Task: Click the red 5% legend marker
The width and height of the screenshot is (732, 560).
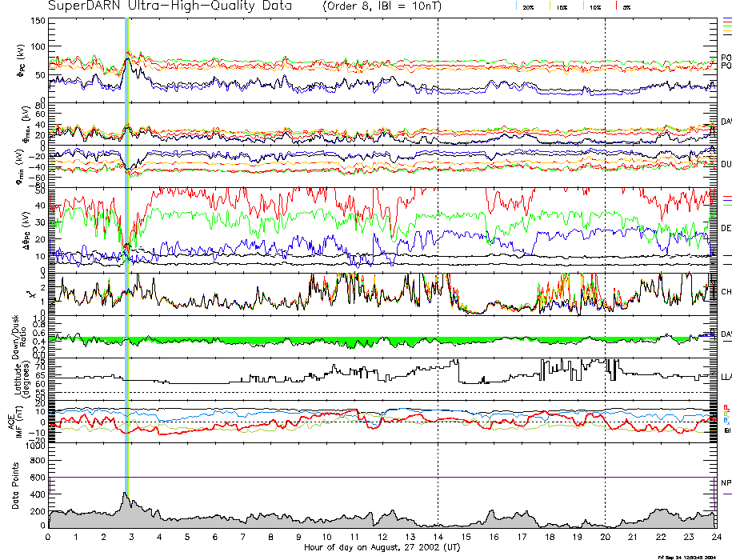Action: (617, 6)
